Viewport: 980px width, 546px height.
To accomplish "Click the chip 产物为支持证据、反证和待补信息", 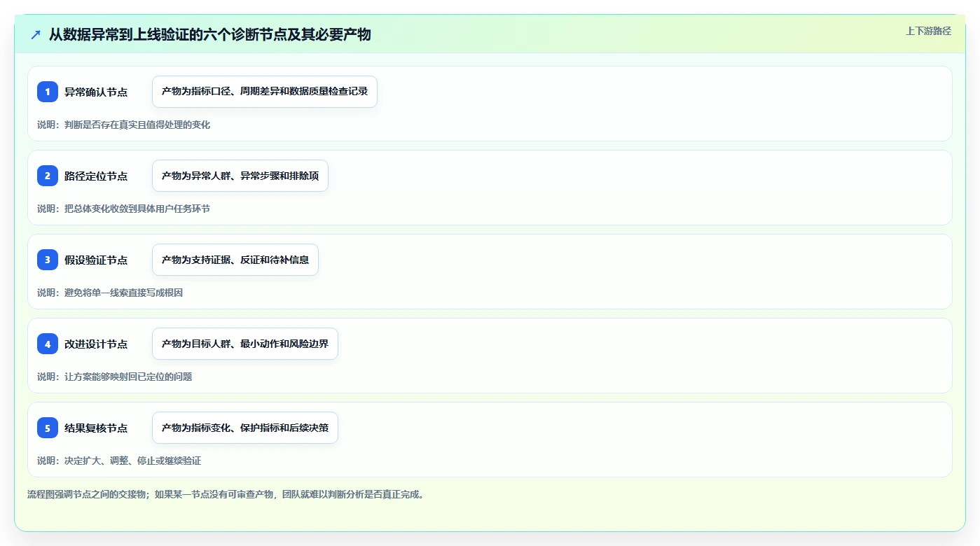I will click(x=235, y=260).
